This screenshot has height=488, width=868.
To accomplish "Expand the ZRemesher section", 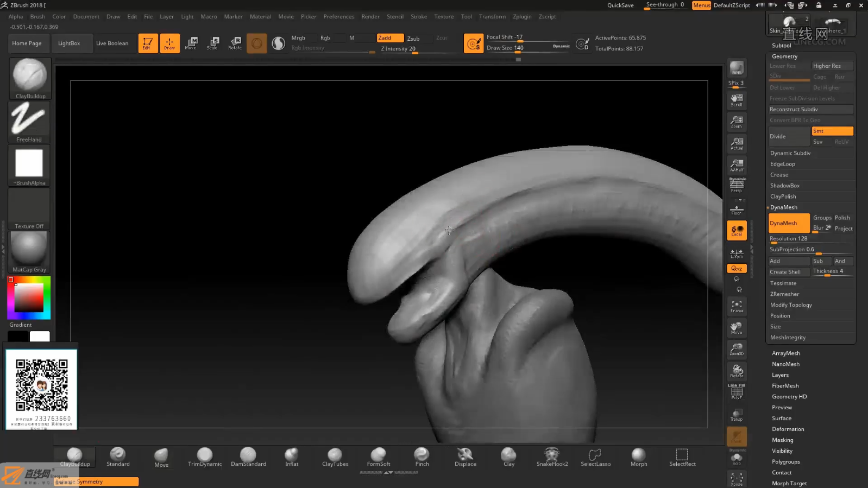I will [784, 294].
